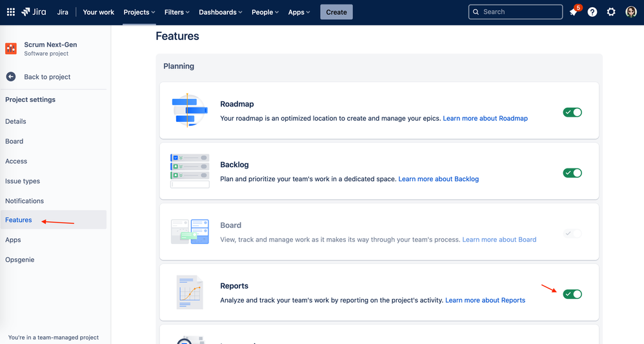
Task: Open the notifications bell icon
Action: point(574,12)
